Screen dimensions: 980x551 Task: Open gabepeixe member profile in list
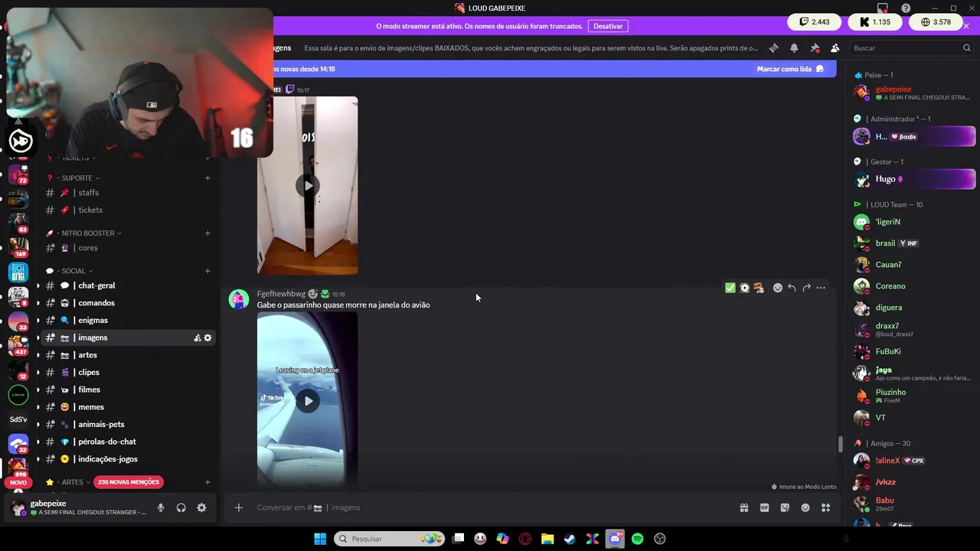click(x=913, y=93)
